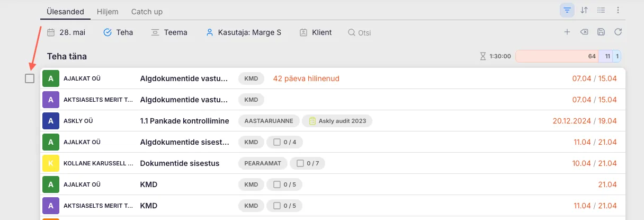The width and height of the screenshot is (644, 220).
Task: Open the 28. mai date filter
Action: click(66, 32)
